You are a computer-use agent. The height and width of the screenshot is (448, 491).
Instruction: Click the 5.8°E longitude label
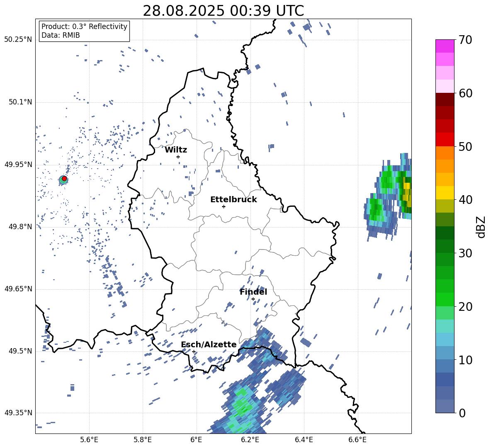coord(143,440)
